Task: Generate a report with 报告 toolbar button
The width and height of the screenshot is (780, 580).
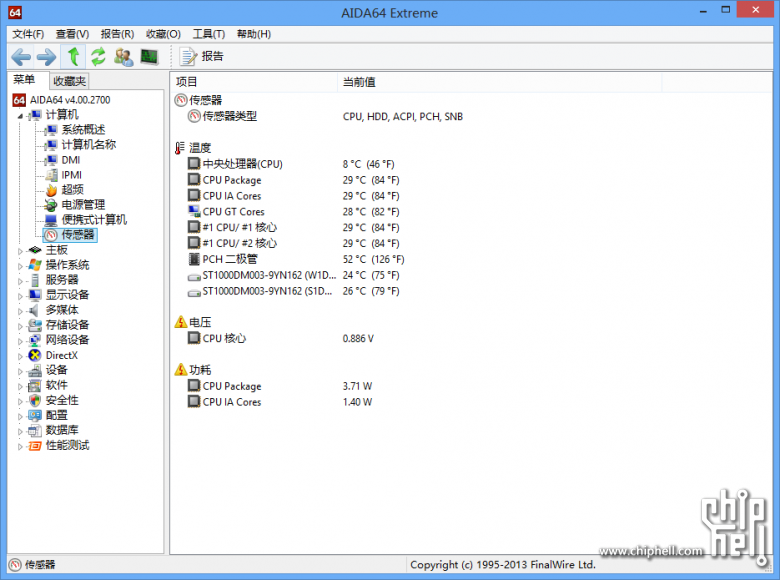Action: [201, 56]
